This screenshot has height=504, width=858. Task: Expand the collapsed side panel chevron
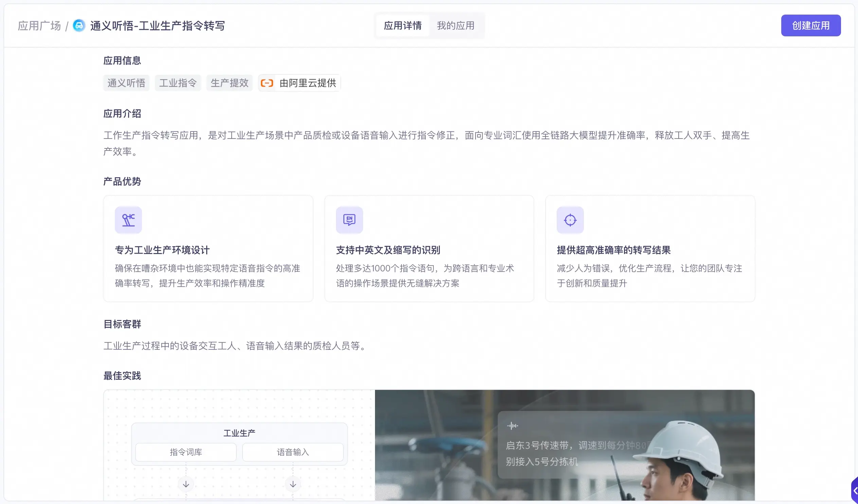[x=854, y=491]
